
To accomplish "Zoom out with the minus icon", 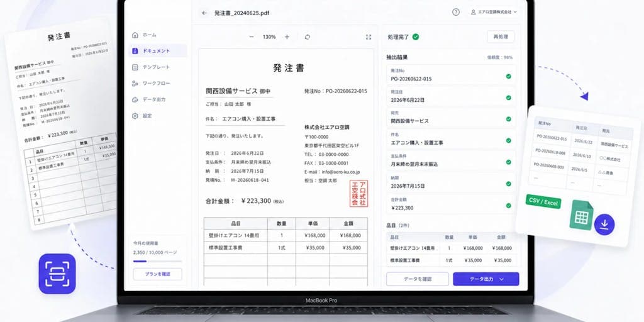I will click(252, 37).
